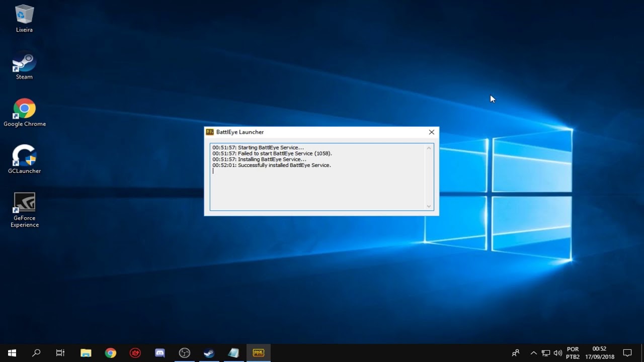Screen dimensions: 644x362
Task: Open the Action Center notifications icon
Action: [x=627, y=353]
